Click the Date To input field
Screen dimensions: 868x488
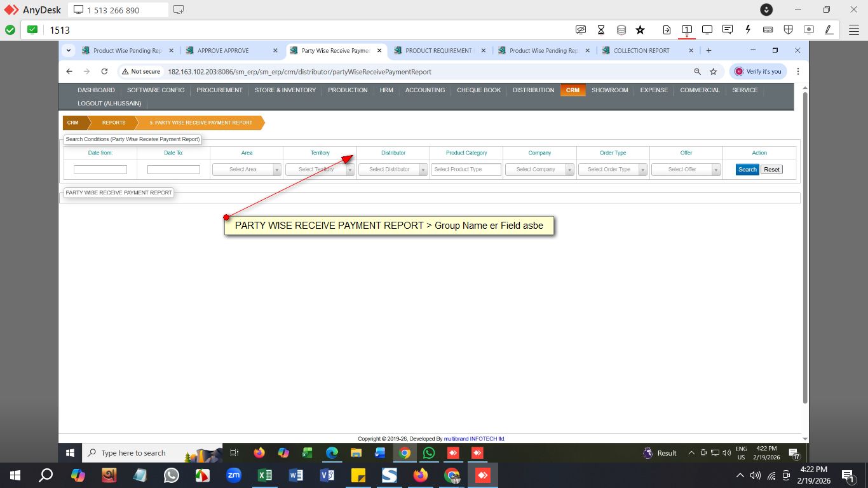(x=173, y=170)
